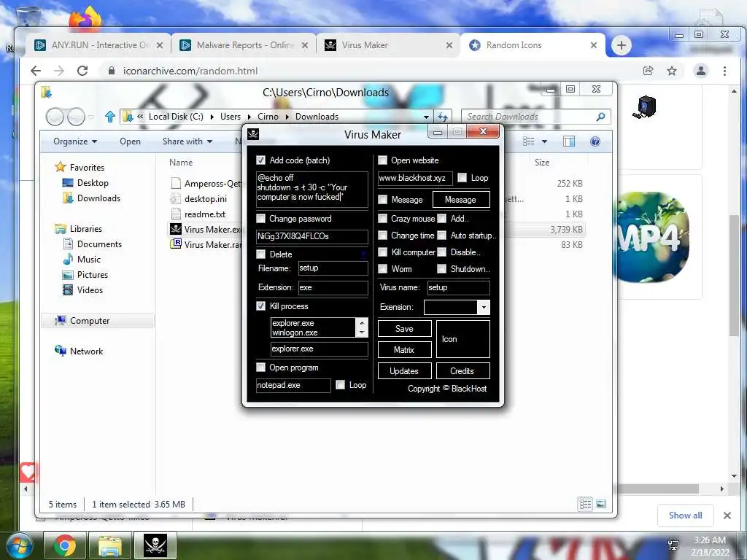Select the Virus Maker.exe file icon
This screenshot has width=747, height=560.
click(x=176, y=229)
